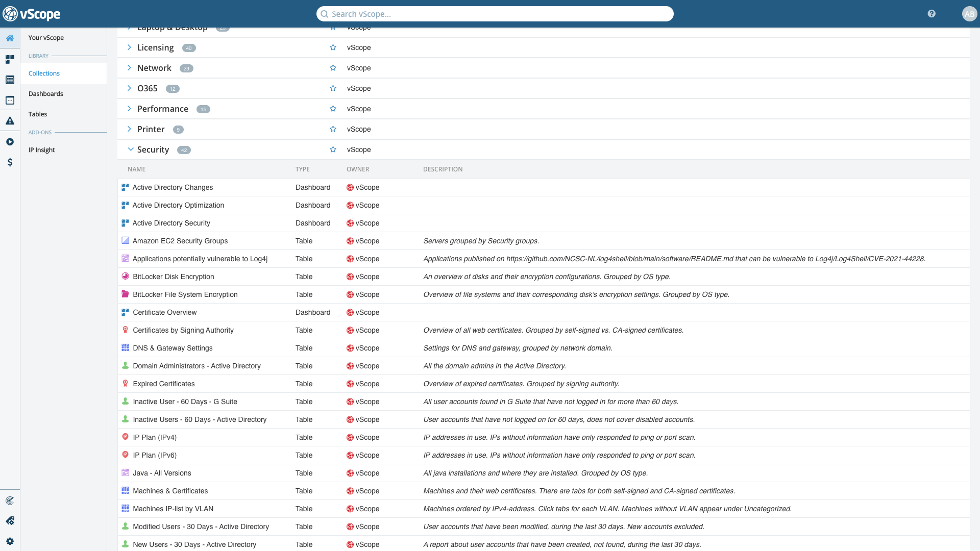980x551 pixels.
Task: Open the play circle icon in left rail
Action: pos(10,142)
